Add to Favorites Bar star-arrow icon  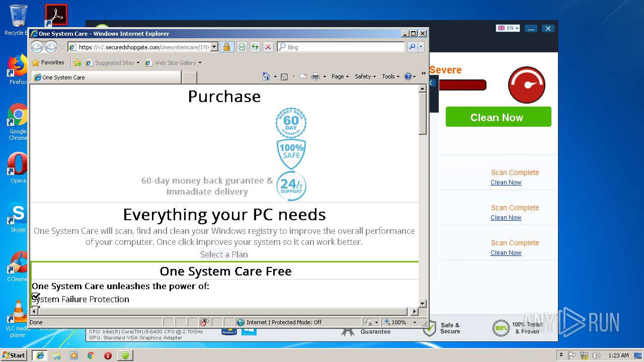coord(77,63)
